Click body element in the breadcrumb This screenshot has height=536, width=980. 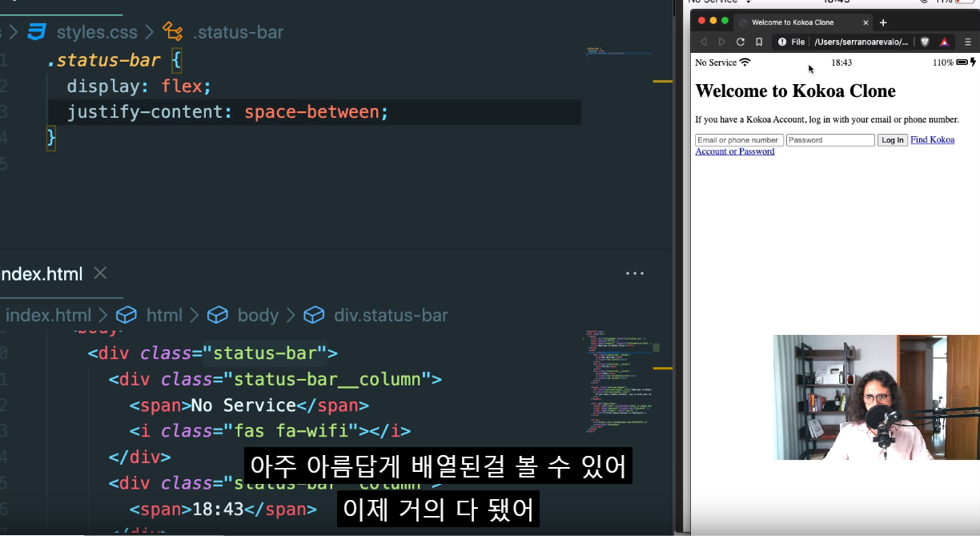[258, 315]
